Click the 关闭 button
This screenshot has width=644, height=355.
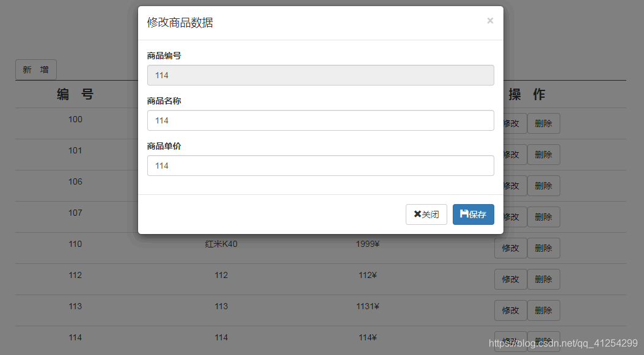[426, 214]
